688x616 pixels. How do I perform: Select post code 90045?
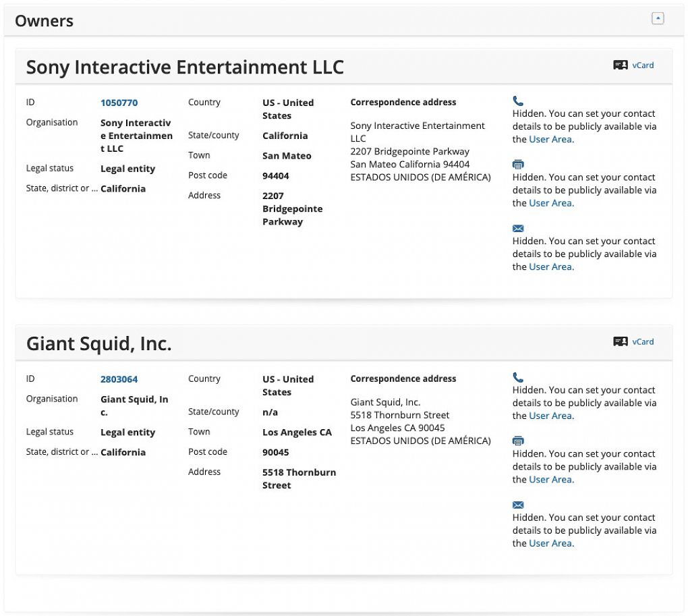tap(276, 452)
